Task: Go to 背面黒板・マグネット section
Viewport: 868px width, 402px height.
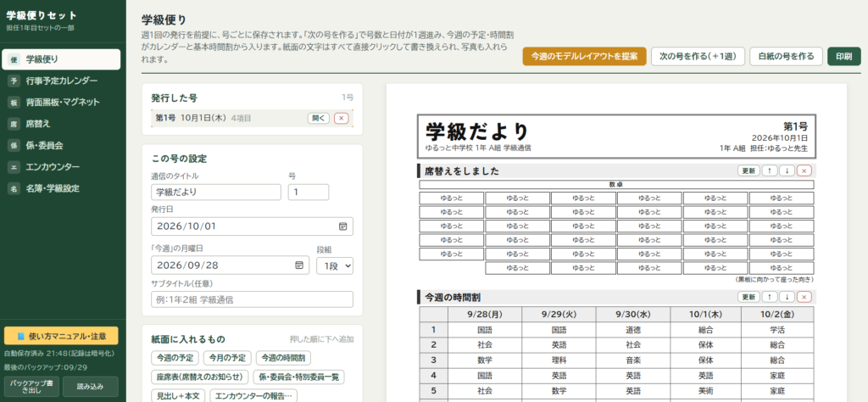Action: pos(61,103)
